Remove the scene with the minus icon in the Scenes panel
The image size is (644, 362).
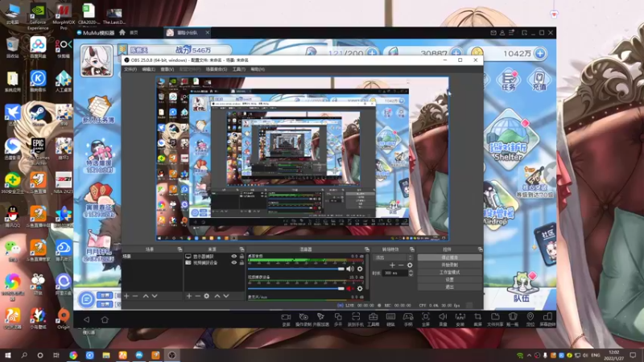click(x=135, y=296)
